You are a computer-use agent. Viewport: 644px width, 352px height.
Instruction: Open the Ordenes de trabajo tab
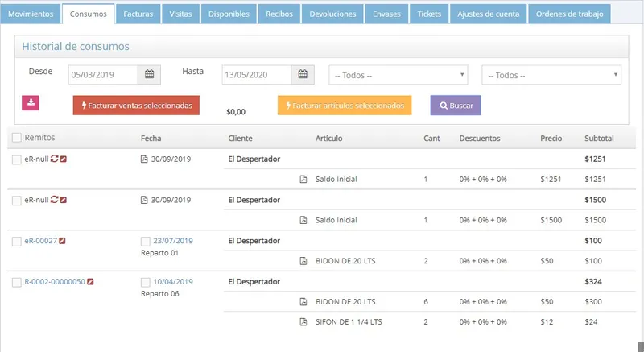point(569,14)
